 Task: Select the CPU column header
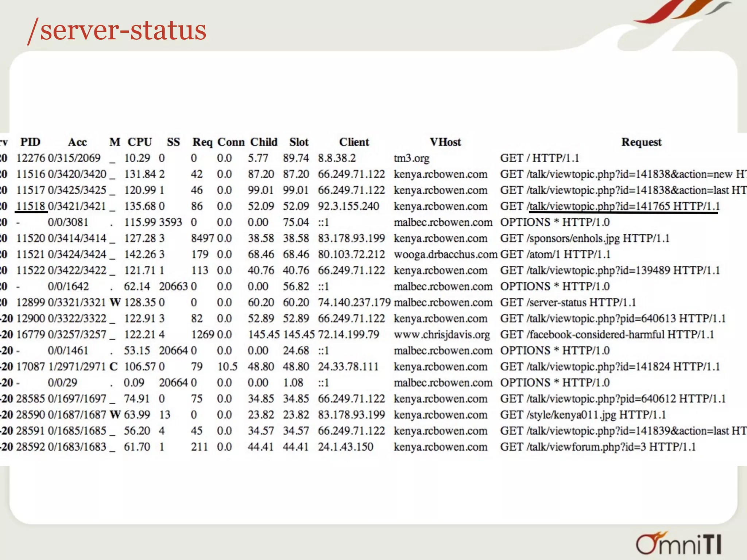pyautogui.click(x=140, y=142)
